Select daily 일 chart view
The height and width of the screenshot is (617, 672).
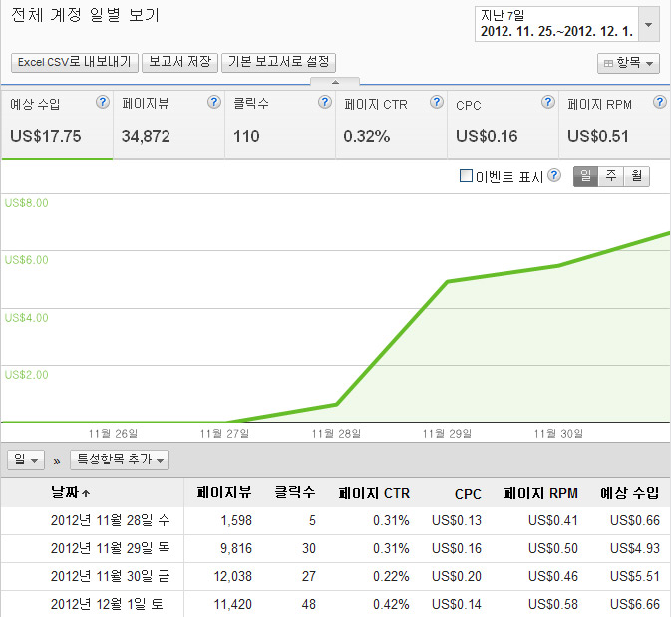coord(585,176)
